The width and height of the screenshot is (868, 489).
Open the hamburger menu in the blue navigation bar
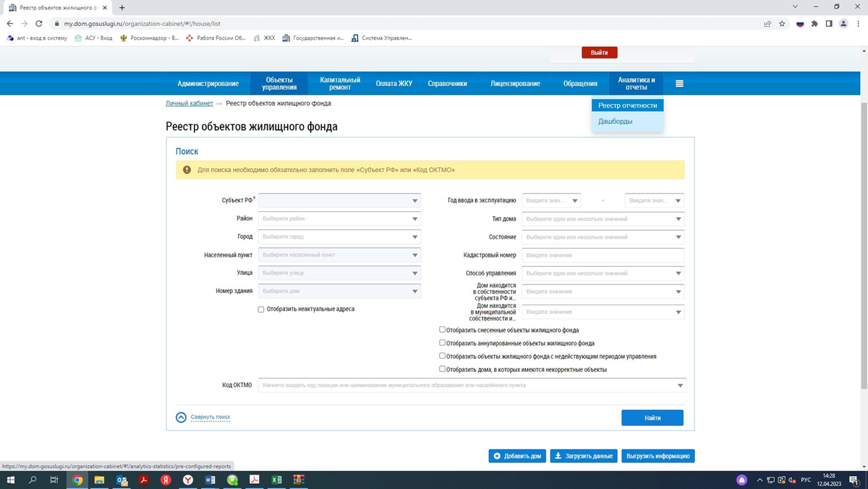click(x=678, y=83)
